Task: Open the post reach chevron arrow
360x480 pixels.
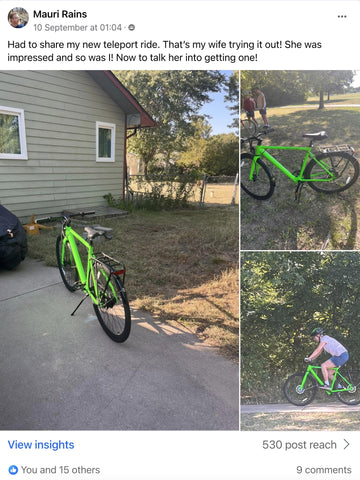Action: pos(347,444)
